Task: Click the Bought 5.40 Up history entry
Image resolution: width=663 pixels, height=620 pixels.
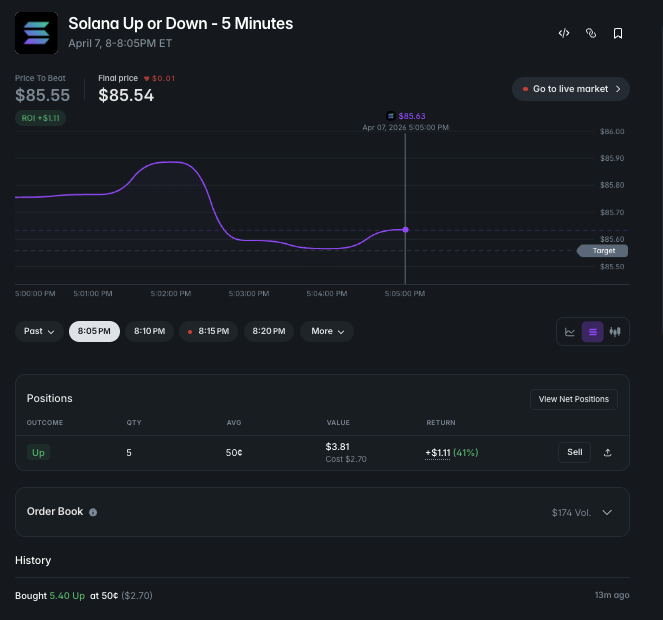Action: pyautogui.click(x=84, y=595)
